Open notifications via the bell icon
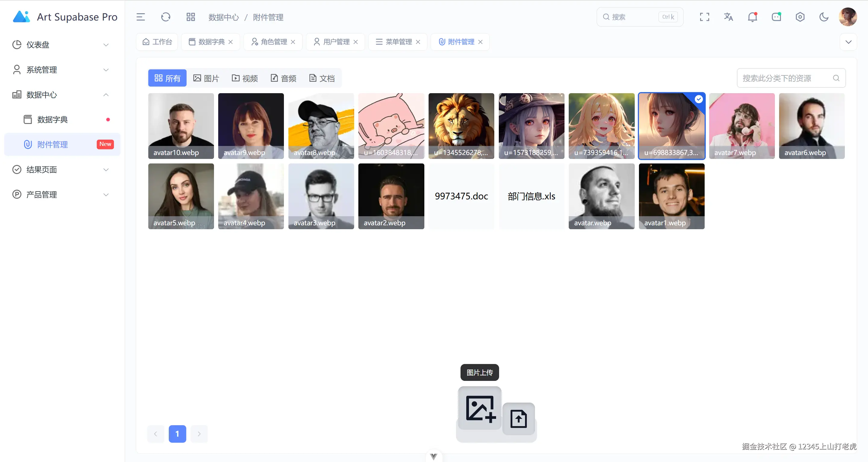 [x=753, y=17]
